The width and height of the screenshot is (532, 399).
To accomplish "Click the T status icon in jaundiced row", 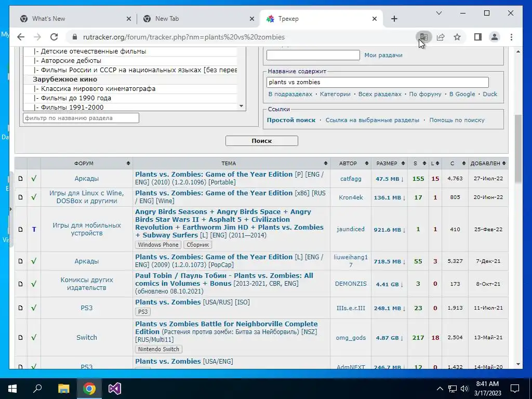I will coord(34,229).
